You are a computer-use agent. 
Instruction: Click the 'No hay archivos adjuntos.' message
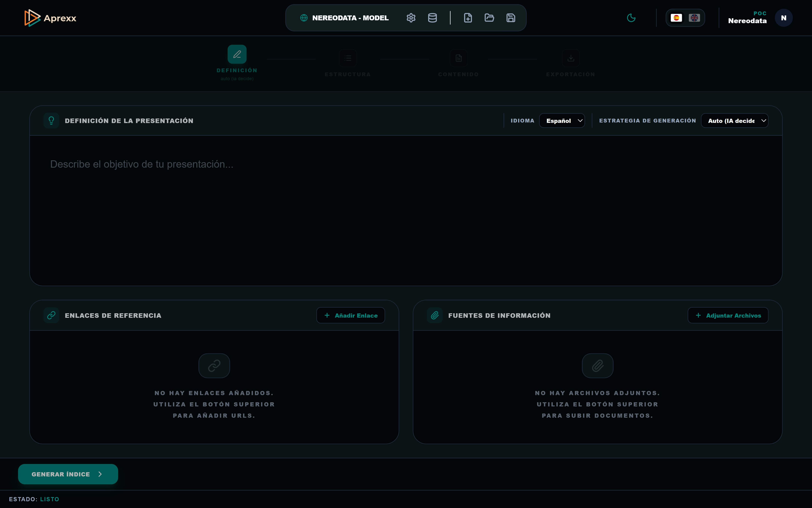(597, 393)
